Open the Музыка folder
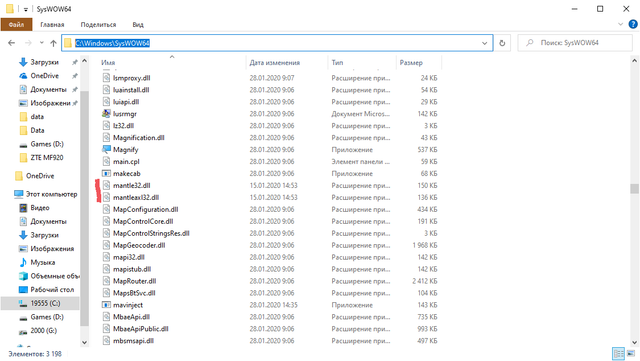The width and height of the screenshot is (640, 361). pos(42,262)
